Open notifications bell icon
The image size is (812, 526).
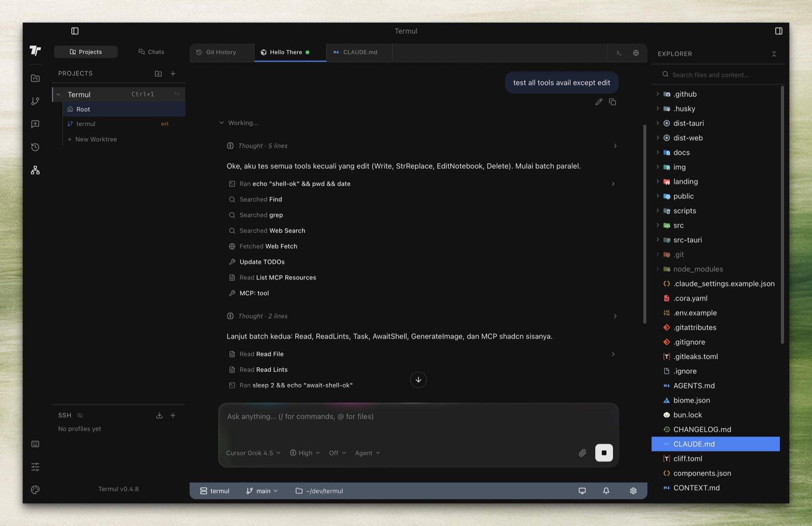tap(606, 491)
